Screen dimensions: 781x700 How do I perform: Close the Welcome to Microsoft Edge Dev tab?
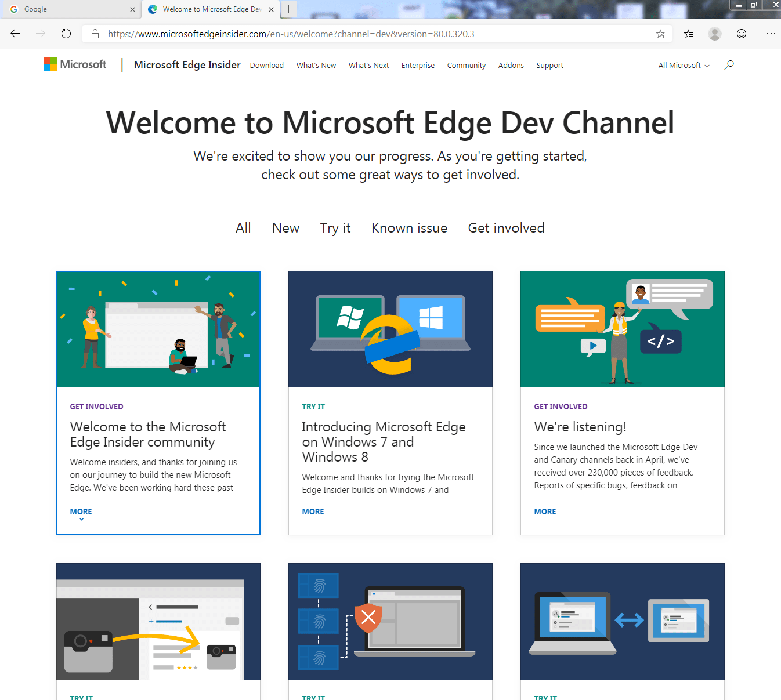pos(271,9)
